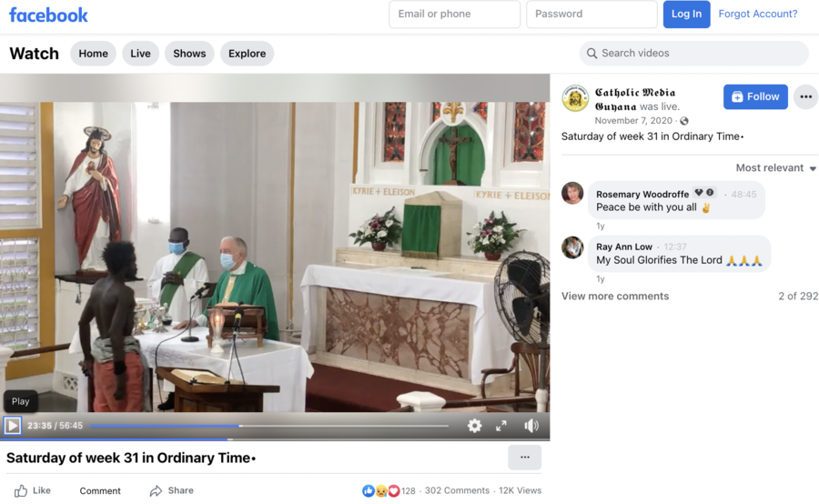The height and width of the screenshot is (504, 819).
Task: Click the Catholic Media Guyana profile picture
Action: [x=575, y=98]
